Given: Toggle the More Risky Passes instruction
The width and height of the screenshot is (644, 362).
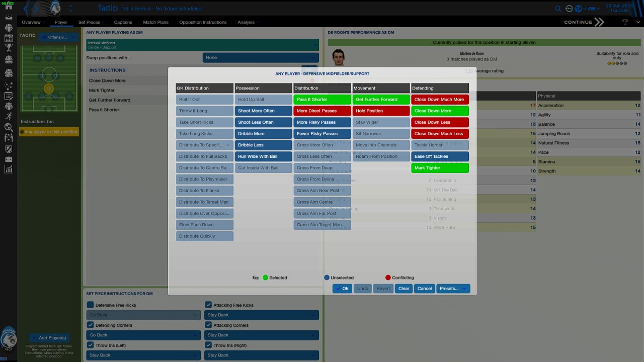Looking at the screenshot, I should [x=322, y=122].
